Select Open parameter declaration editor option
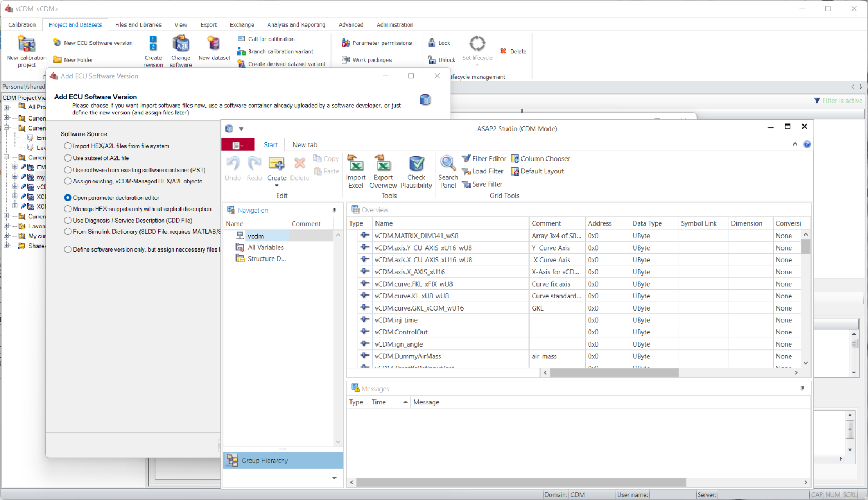This screenshot has width=868, height=500. coord(68,198)
